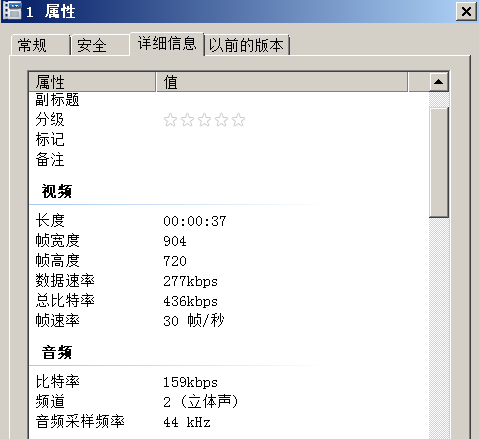Go to the 以前的版本 tab
Viewport: 479px width, 439px height.
pyautogui.click(x=246, y=45)
